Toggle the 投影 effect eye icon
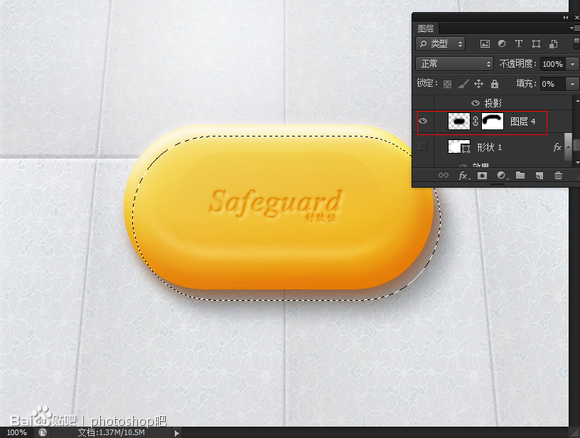 (475, 103)
